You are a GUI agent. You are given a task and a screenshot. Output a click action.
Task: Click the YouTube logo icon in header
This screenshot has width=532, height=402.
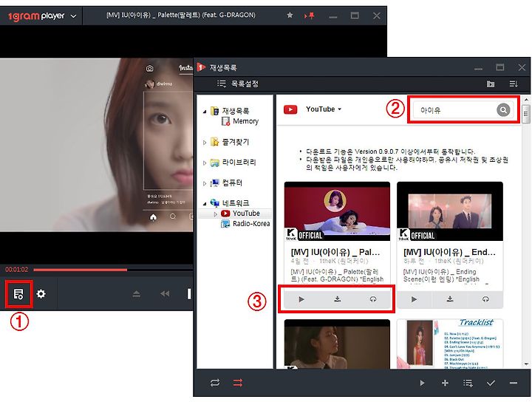[290, 109]
